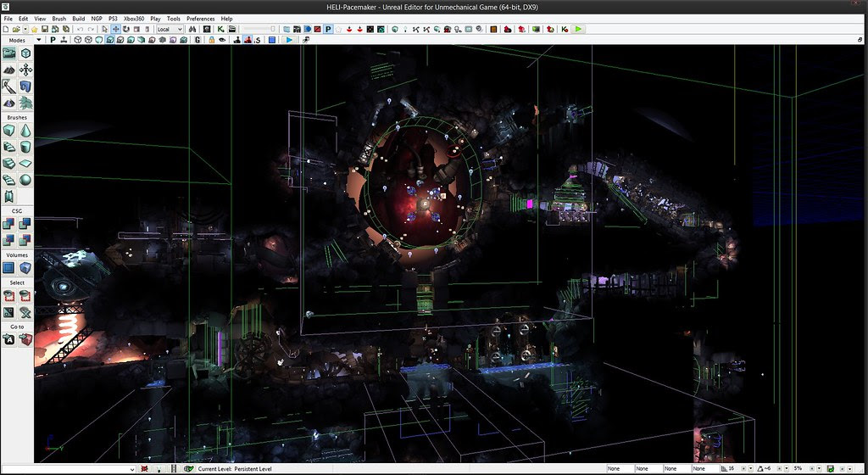Screen dimensions: 868x475
Task: Open the Build menu
Action: (x=79, y=19)
